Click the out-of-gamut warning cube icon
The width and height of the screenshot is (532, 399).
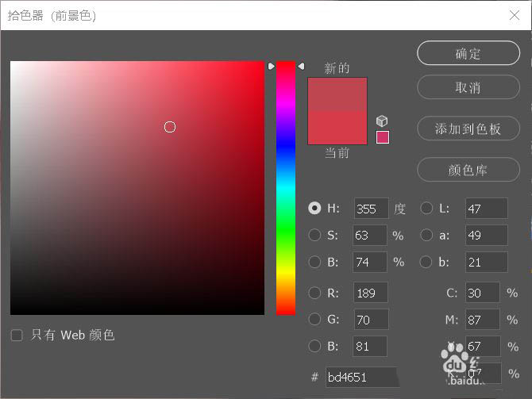pyautogui.click(x=382, y=121)
